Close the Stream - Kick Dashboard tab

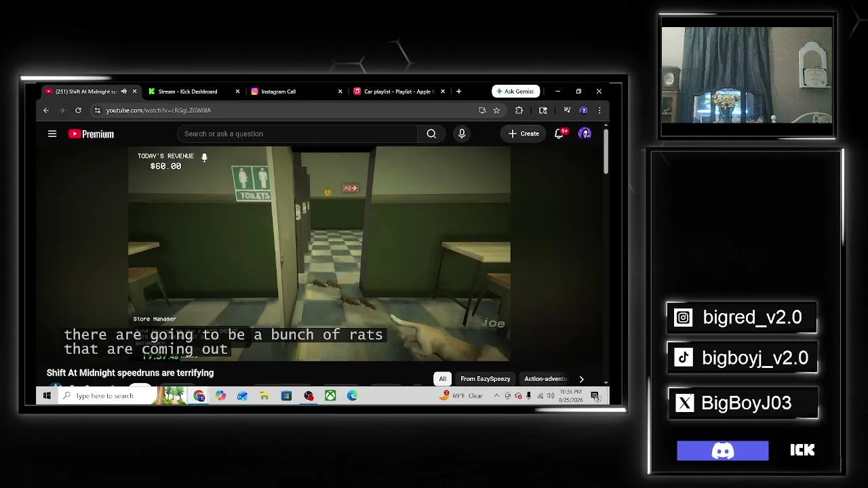tap(237, 91)
